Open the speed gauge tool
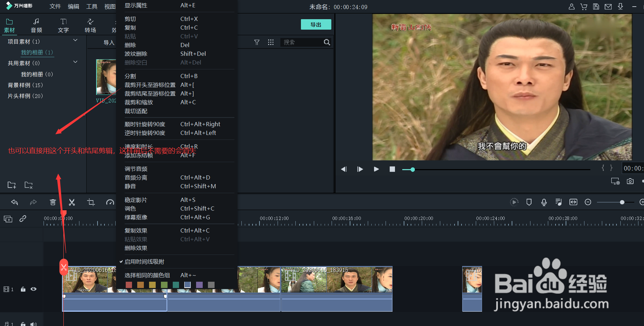Screen dimensions: 644x326 tap(110, 202)
